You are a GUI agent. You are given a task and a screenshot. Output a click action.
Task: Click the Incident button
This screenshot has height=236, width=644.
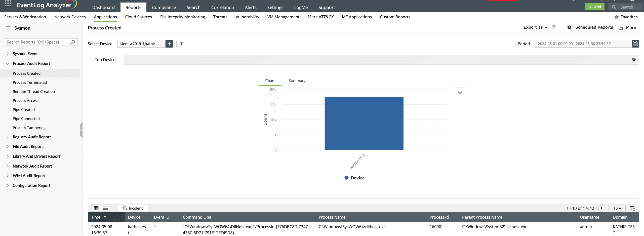tap(133, 208)
